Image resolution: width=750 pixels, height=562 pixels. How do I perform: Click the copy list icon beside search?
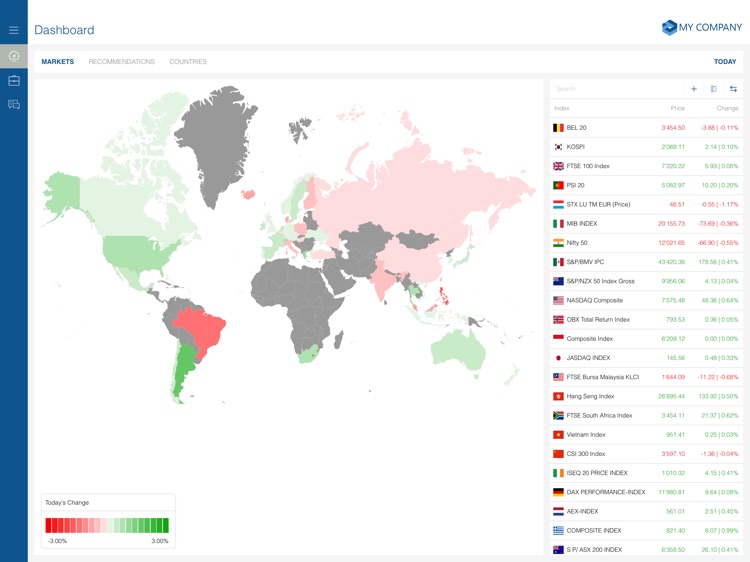[x=713, y=88]
